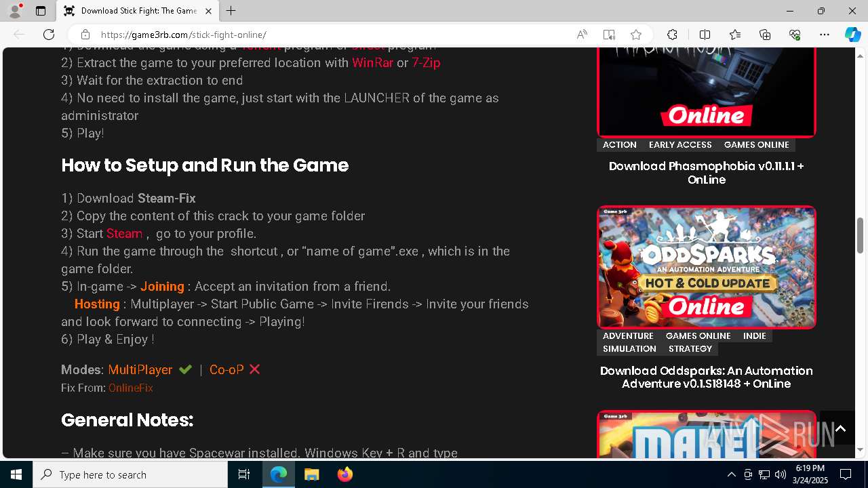Open Download Oddsparks post title
868x488 pixels.
(x=706, y=377)
